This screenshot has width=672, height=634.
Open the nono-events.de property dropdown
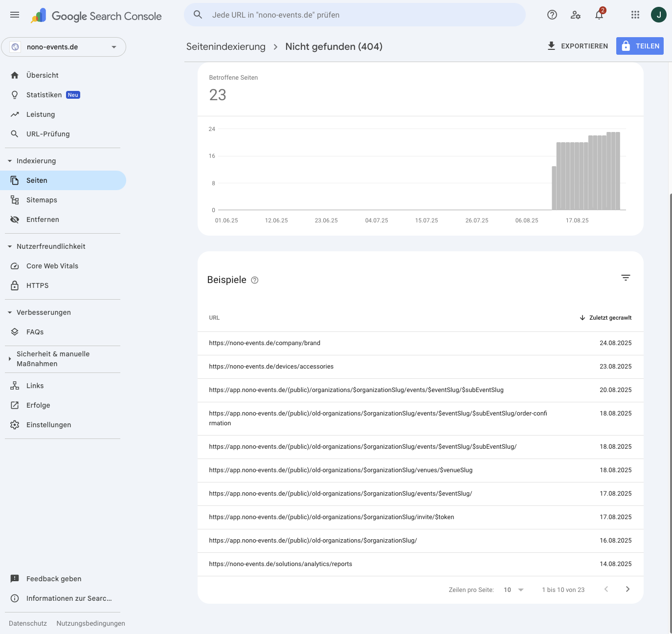coord(64,47)
